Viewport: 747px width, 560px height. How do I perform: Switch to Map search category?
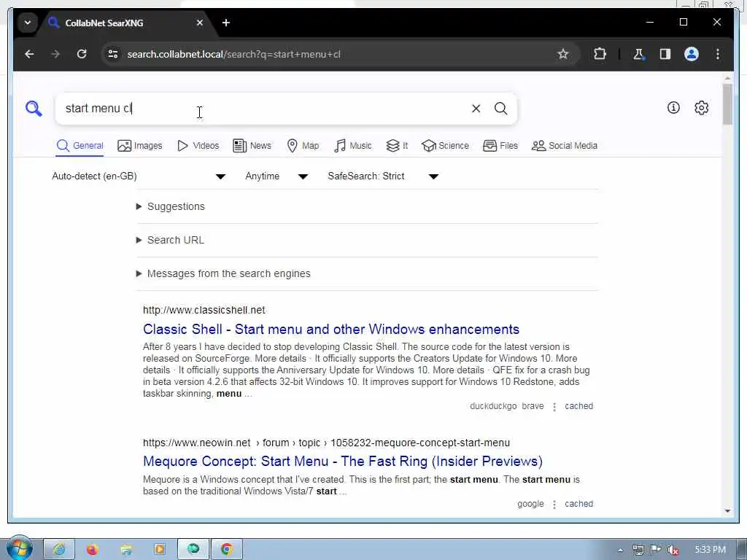pyautogui.click(x=303, y=146)
